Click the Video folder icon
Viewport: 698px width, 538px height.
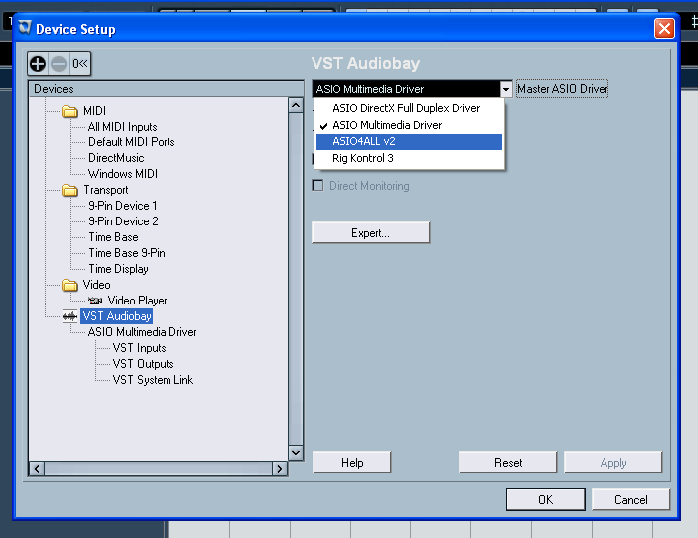tap(70, 285)
